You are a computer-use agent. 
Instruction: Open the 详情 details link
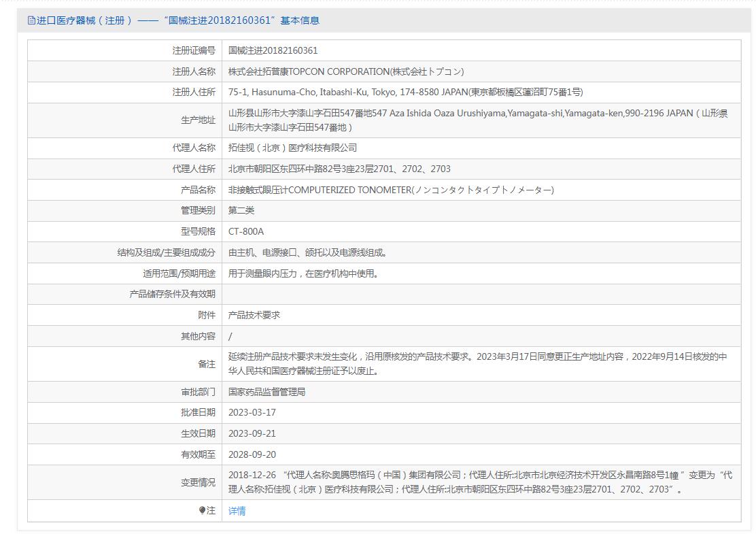[237, 511]
